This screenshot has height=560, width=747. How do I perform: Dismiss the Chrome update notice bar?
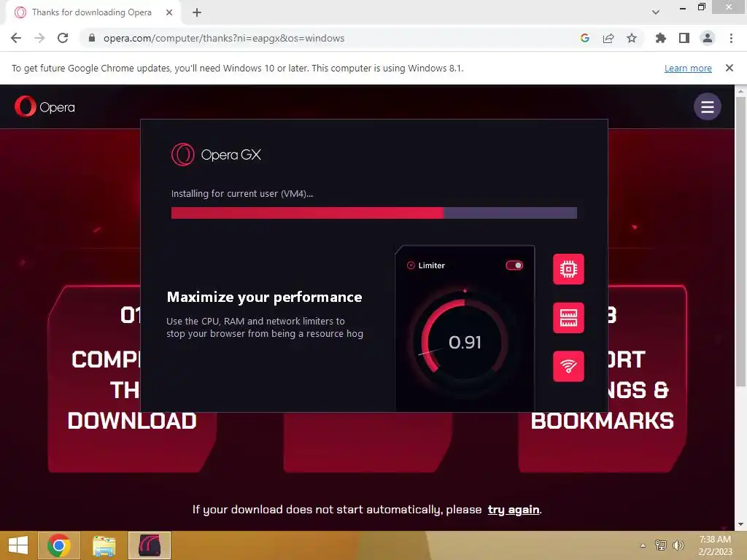coord(729,68)
